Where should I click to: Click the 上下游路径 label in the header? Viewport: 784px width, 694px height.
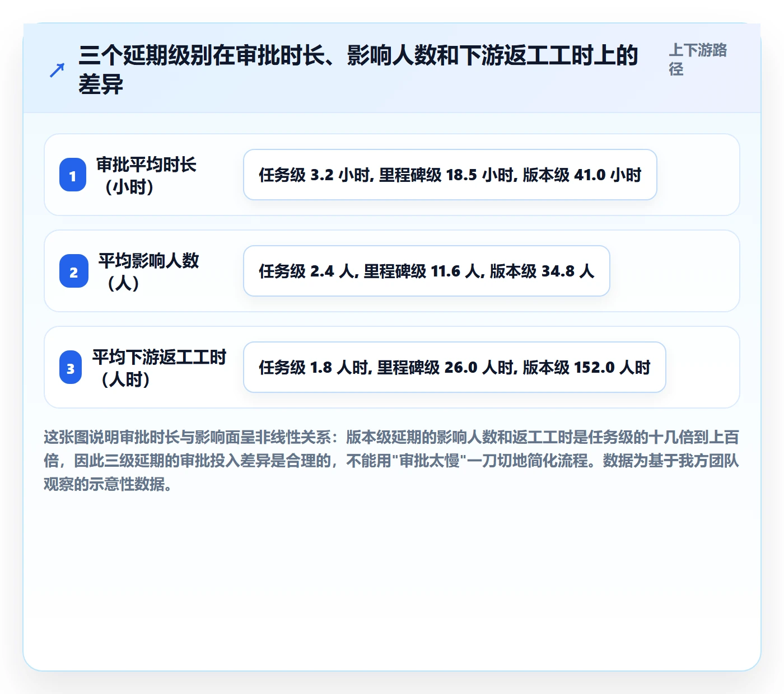pos(698,59)
